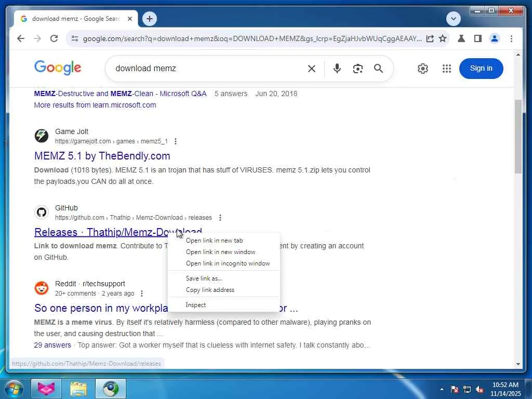Click the Game Jolt site favicon

pos(42,136)
